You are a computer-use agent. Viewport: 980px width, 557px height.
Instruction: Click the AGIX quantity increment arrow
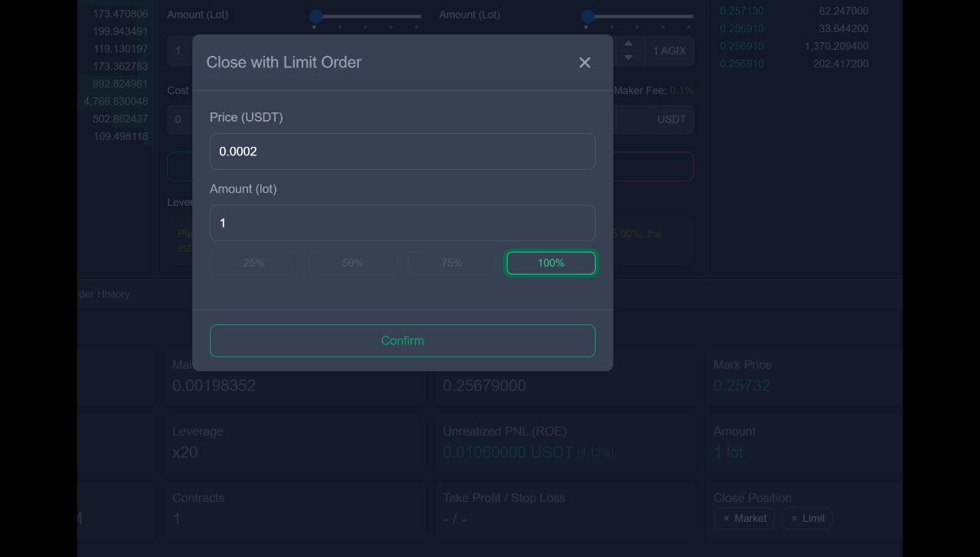tap(628, 44)
